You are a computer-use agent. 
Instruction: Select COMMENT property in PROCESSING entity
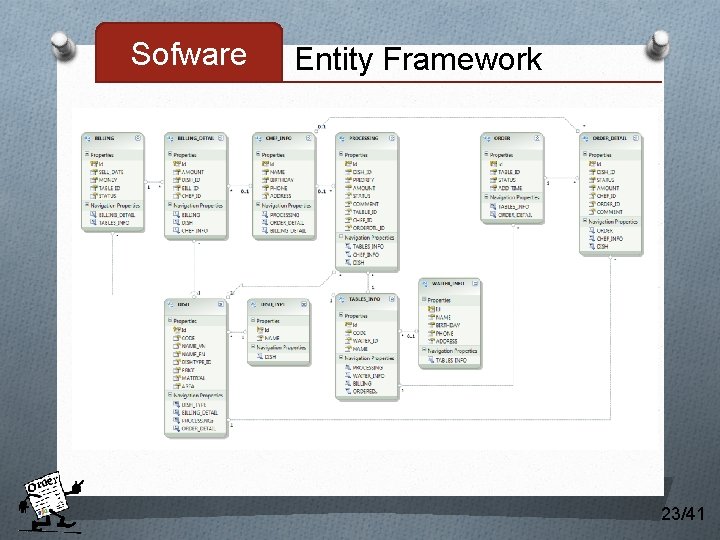click(366, 204)
